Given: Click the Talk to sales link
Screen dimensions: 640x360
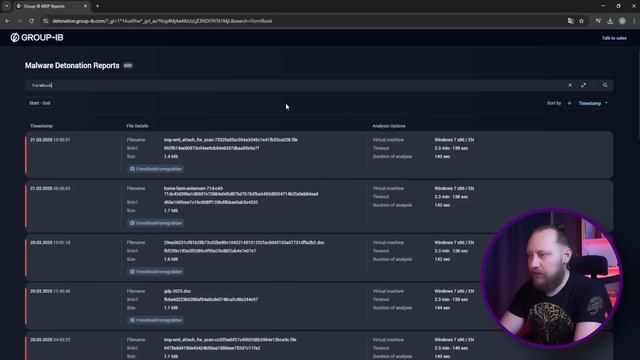Looking at the screenshot, I should [614, 38].
